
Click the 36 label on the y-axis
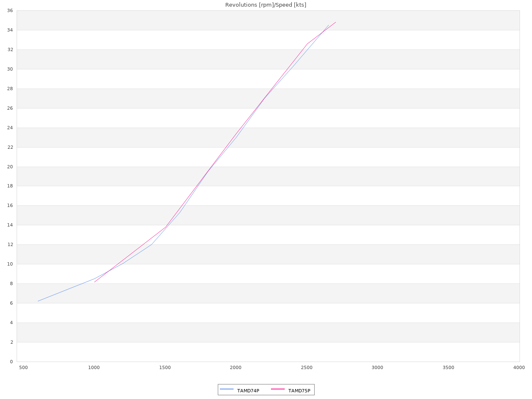(10, 10)
